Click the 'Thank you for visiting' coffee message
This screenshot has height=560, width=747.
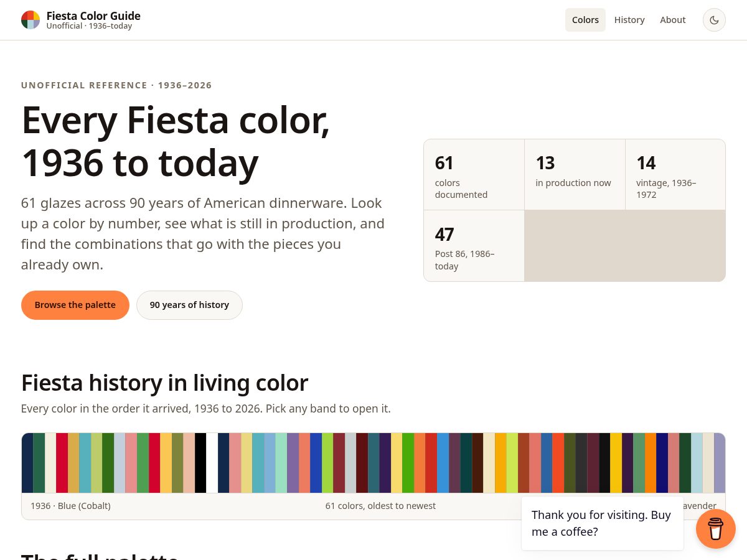(603, 523)
